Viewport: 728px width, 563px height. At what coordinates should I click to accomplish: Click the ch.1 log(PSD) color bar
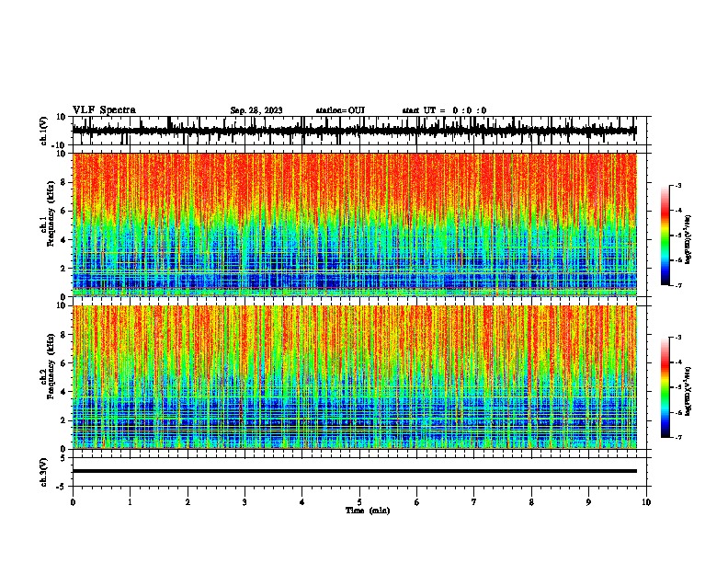point(665,236)
